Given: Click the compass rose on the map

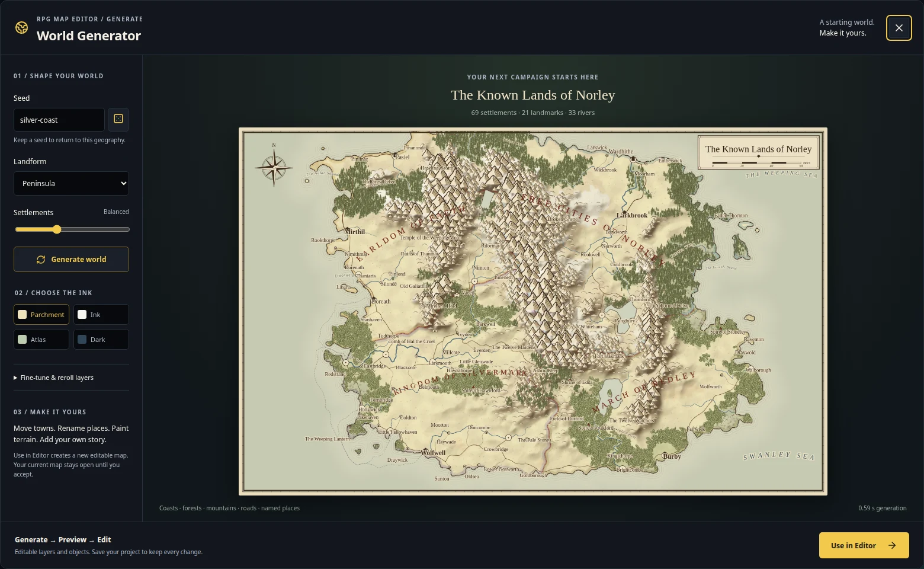Looking at the screenshot, I should coord(274,167).
